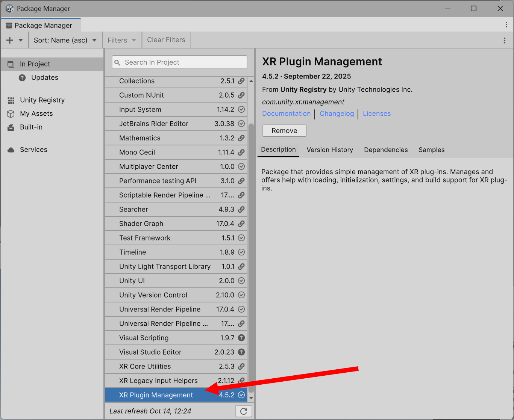Open the add package dropdown arrow
This screenshot has width=514, height=420.
point(21,40)
